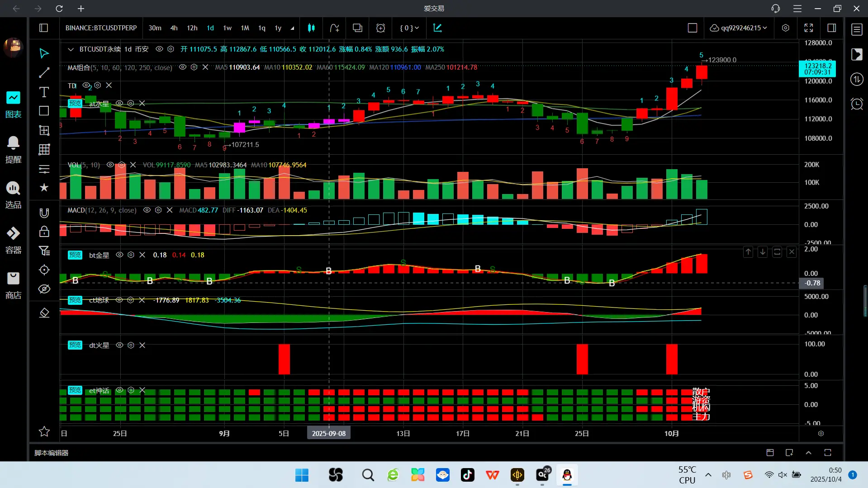Viewport: 868px width, 488px height.
Task: Click the star marker tool in sidebar
Action: 44,187
